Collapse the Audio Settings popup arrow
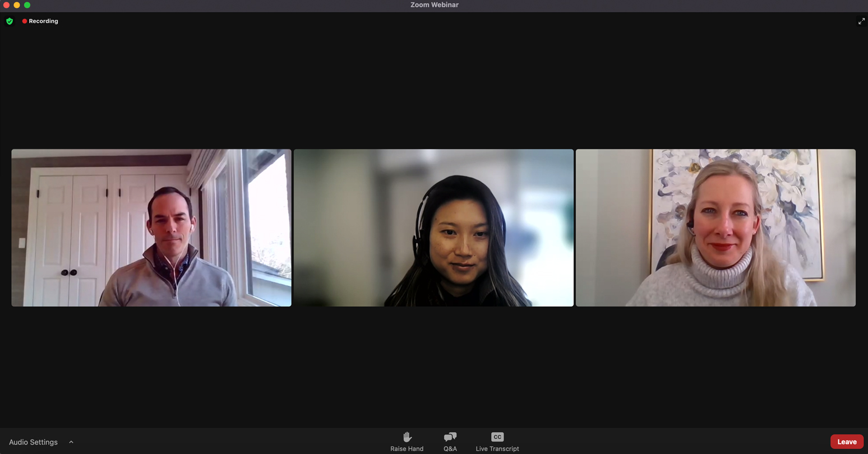Screen dimensions: 868x454 (x=71, y=442)
